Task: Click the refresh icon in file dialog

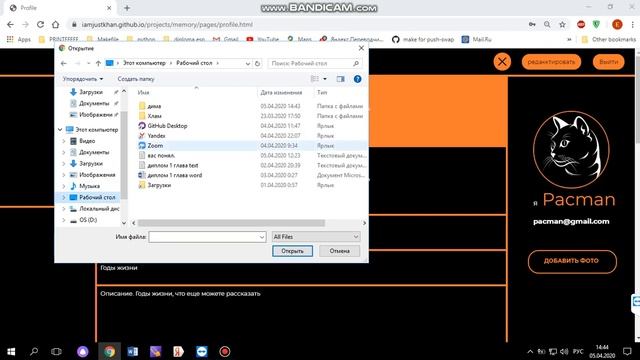Action: pos(257,64)
